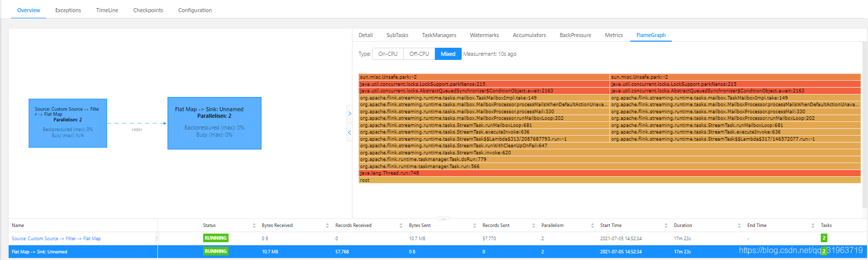
Task: Click Flat Map -> Sink: Unnamed graph node
Action: point(214,123)
